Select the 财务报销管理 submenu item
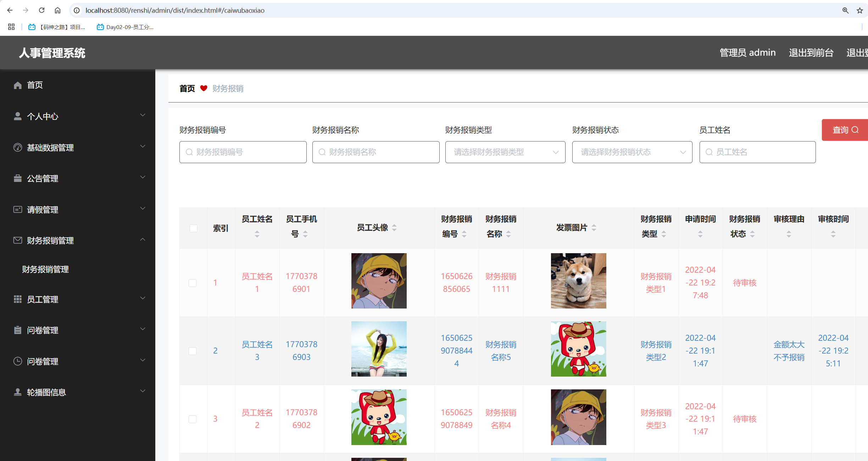 point(78,270)
